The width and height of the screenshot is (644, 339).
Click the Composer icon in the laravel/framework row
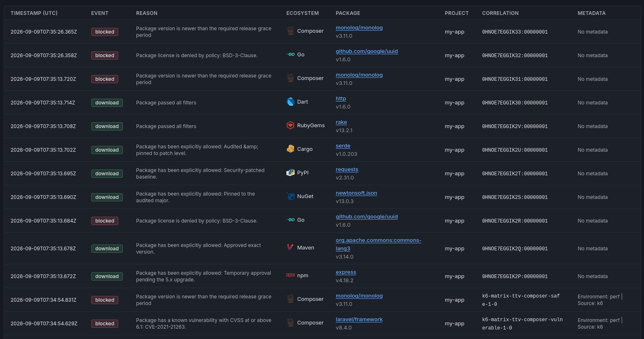pos(290,323)
